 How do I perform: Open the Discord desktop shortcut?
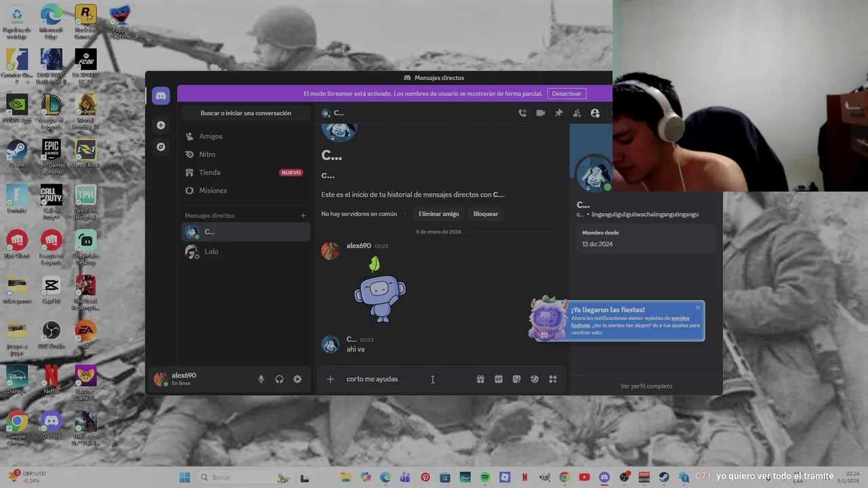51,425
